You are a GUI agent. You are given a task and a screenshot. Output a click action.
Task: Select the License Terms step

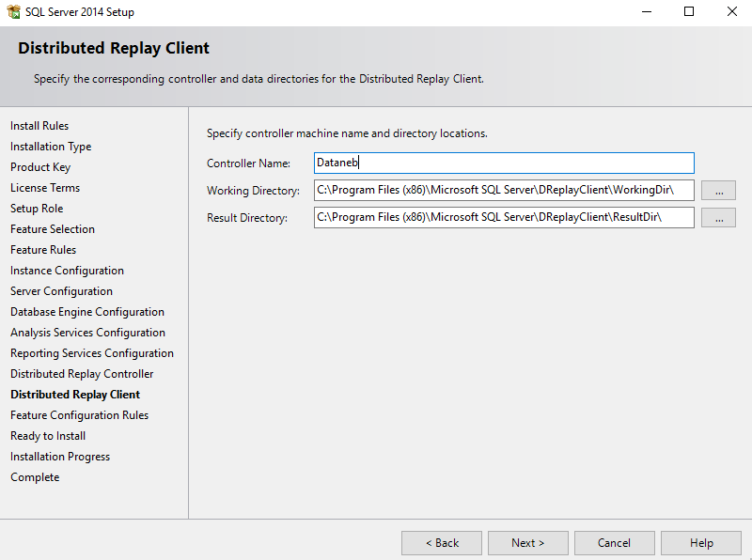click(45, 188)
